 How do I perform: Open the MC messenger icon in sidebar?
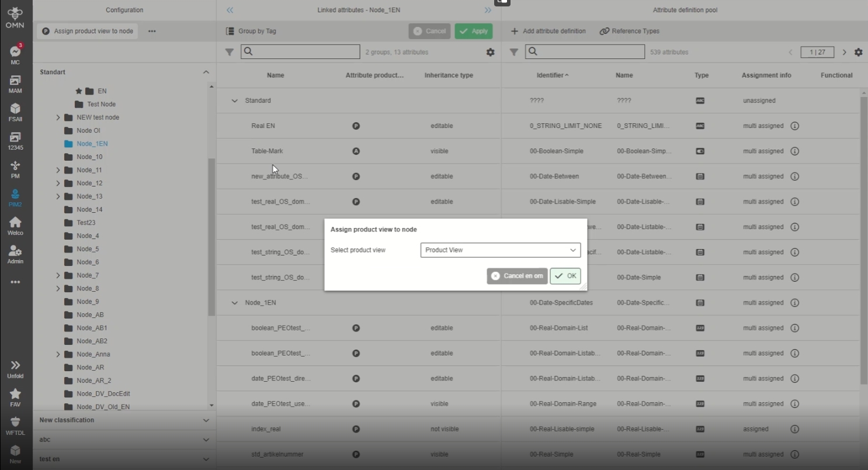coord(15,53)
